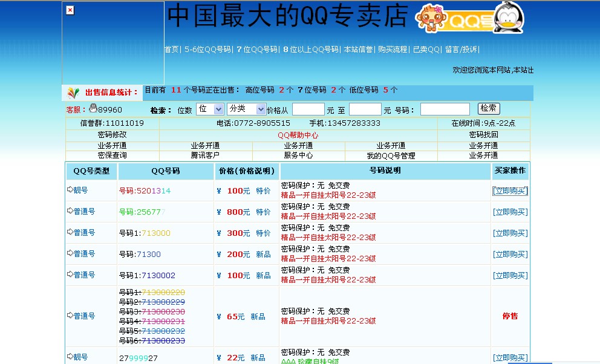Click 立即购买 for number 7130002

pos(510,275)
